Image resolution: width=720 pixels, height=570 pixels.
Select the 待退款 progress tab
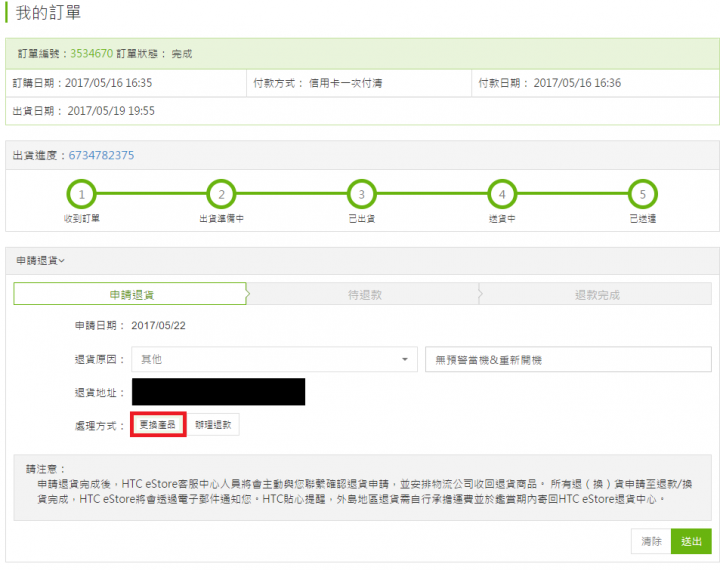tap(364, 294)
